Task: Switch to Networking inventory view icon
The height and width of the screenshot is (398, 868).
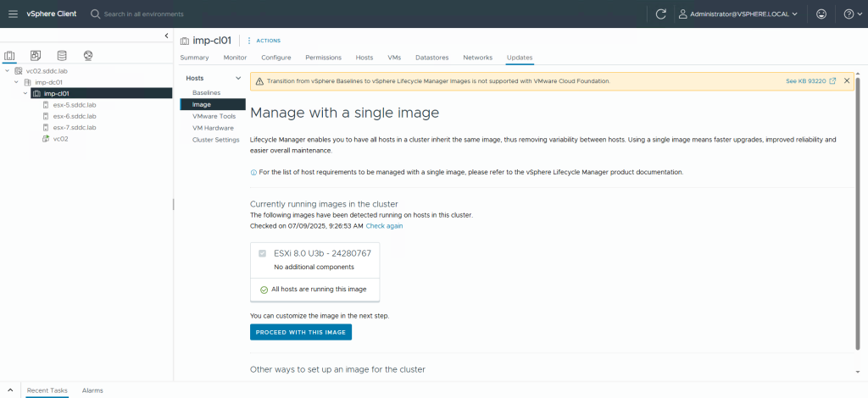Action: click(88, 56)
